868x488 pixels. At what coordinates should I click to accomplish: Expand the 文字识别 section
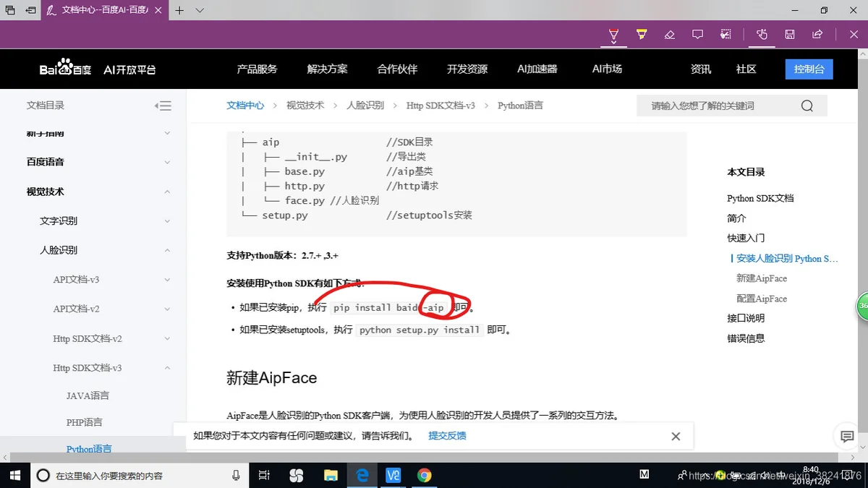(167, 221)
